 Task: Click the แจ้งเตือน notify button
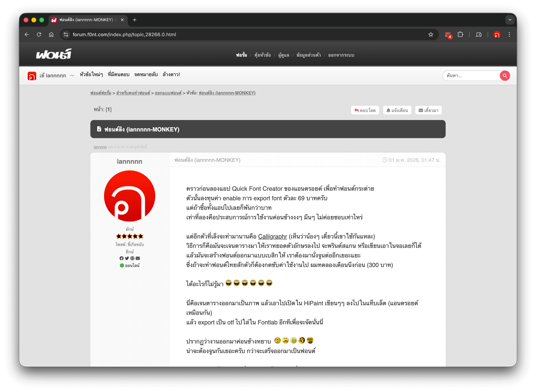pyautogui.click(x=397, y=110)
